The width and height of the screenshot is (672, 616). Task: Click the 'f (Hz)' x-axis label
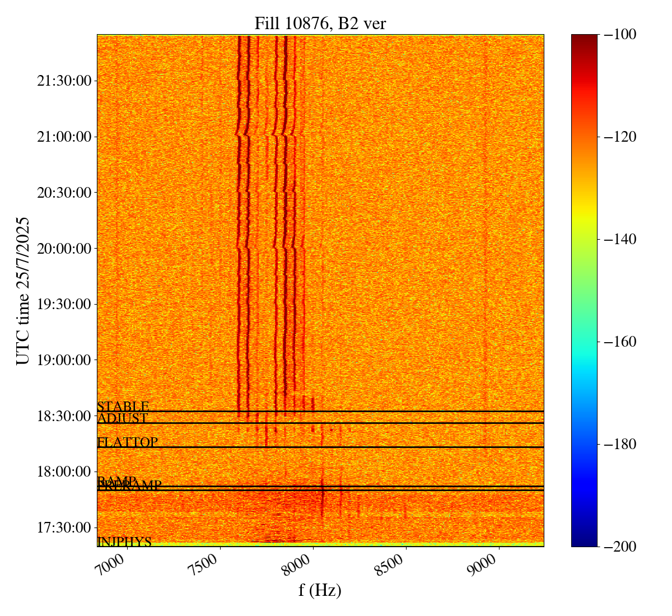click(320, 590)
